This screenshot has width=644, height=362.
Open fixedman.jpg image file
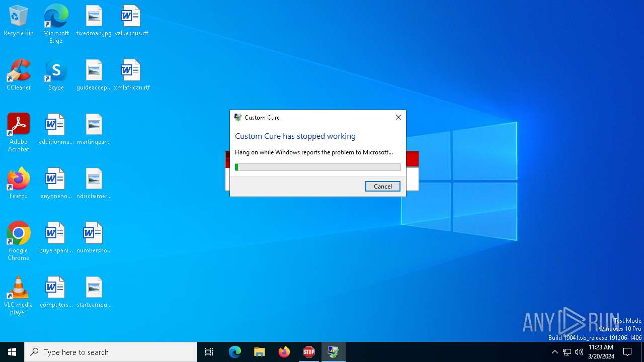tap(94, 21)
